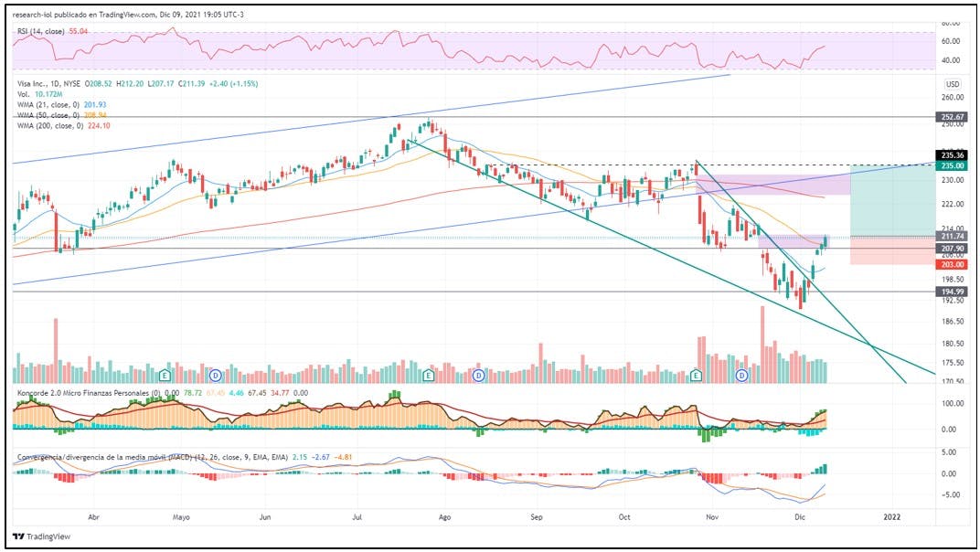Image resolution: width=980 pixels, height=552 pixels.
Task: Select the 207.90 price level label
Action: coord(953,249)
